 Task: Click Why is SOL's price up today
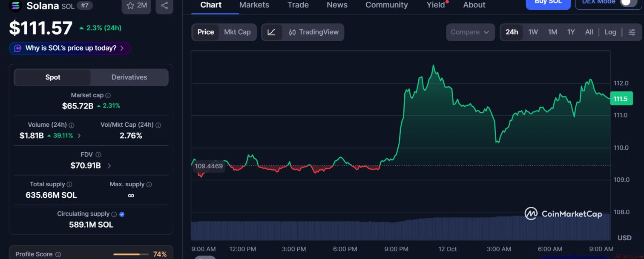tap(70, 48)
